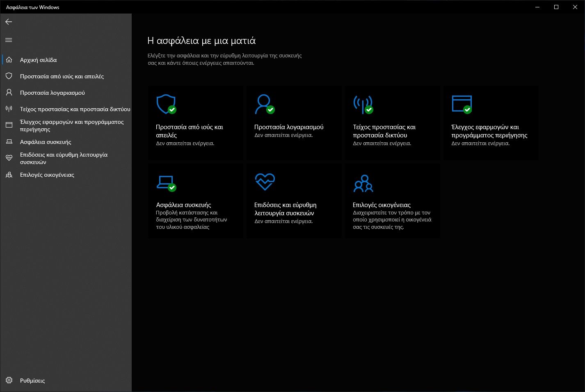
Task: Toggle the hamburger navigation menu
Action: 9,40
